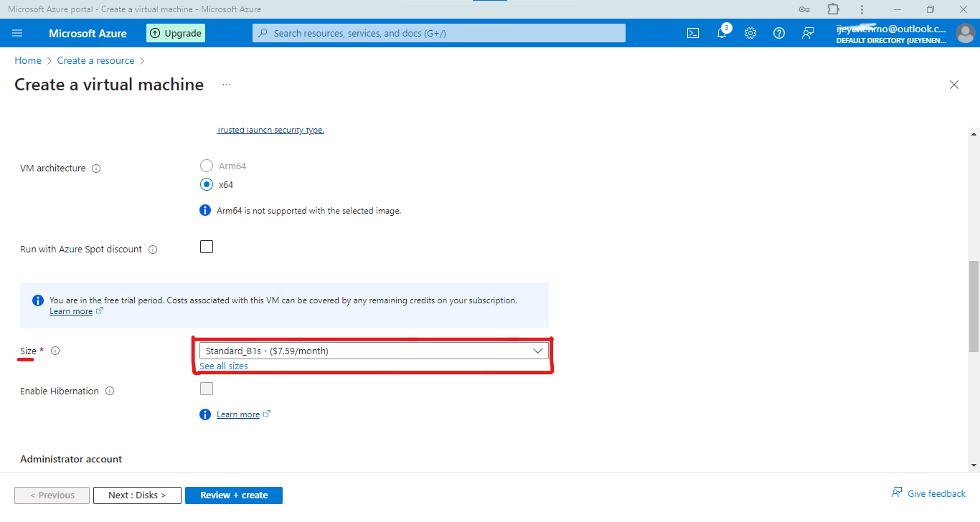Open the notifications bell
The height and width of the screenshot is (522, 980).
(722, 33)
